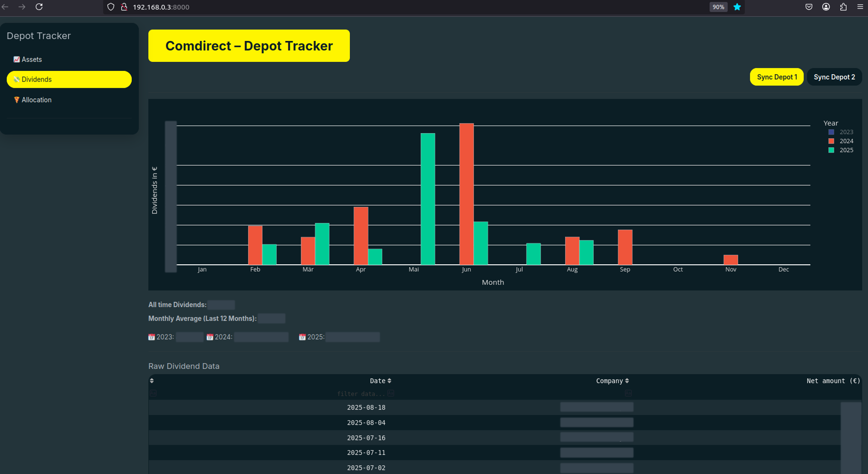Viewport: 868px width, 474px height.
Task: Click the 90% zoom level indicator
Action: [718, 7]
